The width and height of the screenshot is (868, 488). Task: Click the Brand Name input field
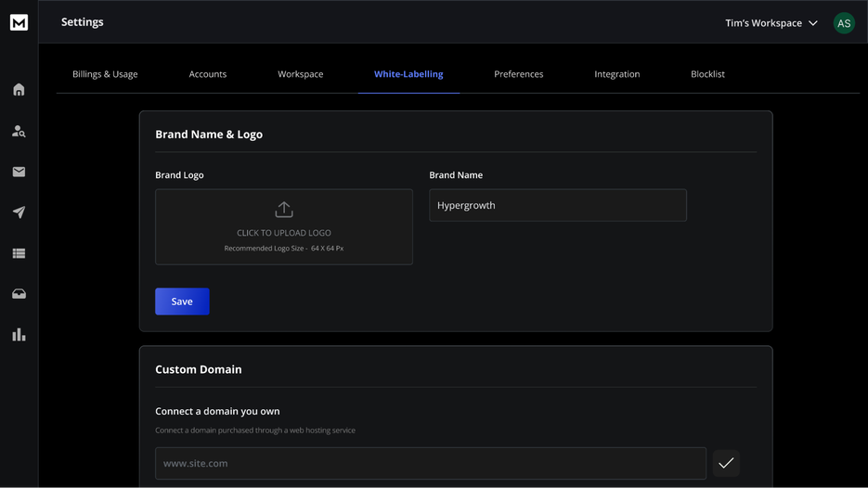click(x=557, y=206)
